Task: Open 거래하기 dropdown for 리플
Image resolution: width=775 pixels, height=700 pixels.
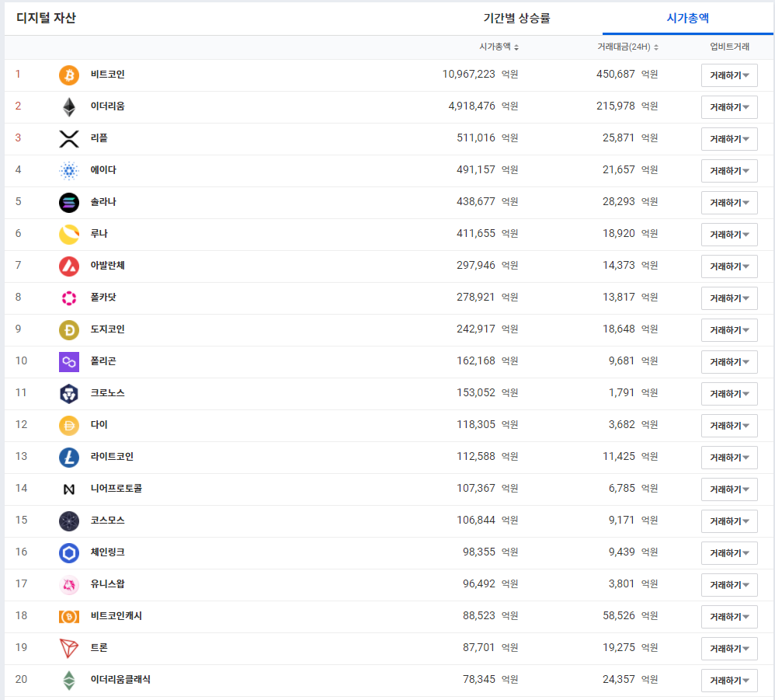Action: 729,139
